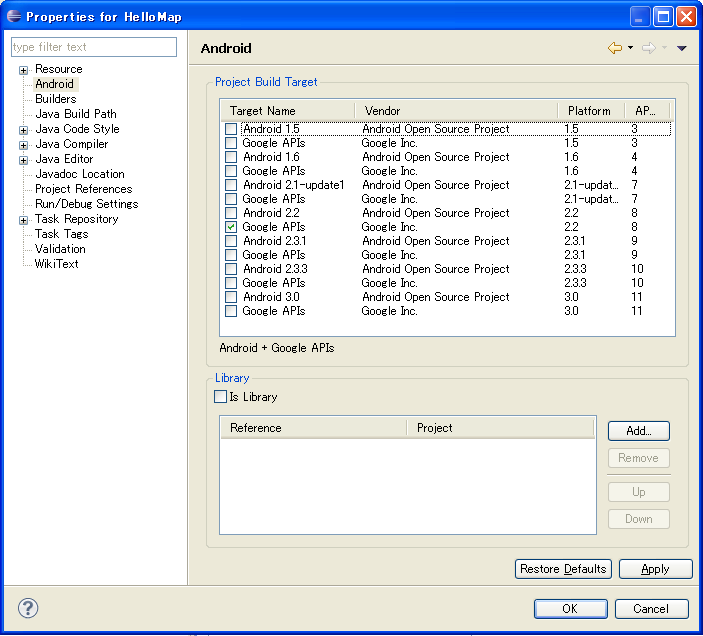Select the Android 2.3.1 row text

(274, 241)
